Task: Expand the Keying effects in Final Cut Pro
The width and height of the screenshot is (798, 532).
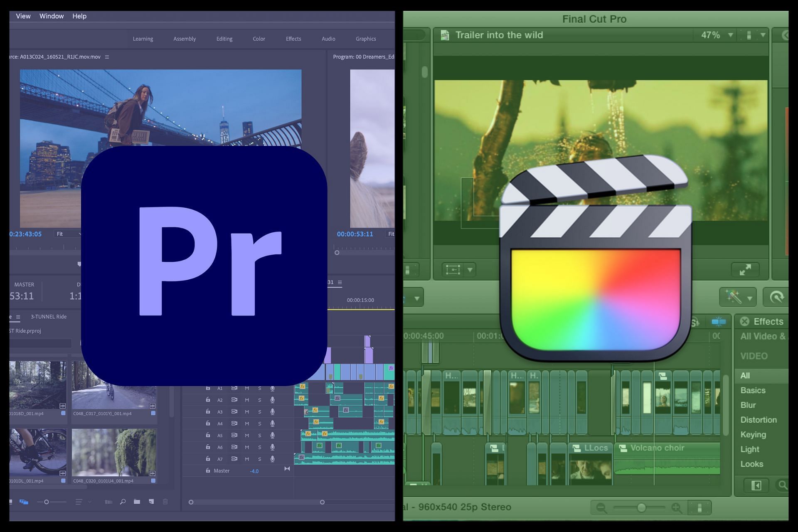Action: [752, 434]
